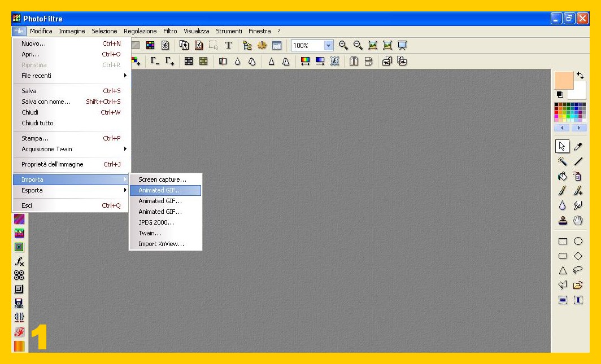This screenshot has width=601, height=364.
Task: Open the Filtro menu
Action: (x=170, y=31)
